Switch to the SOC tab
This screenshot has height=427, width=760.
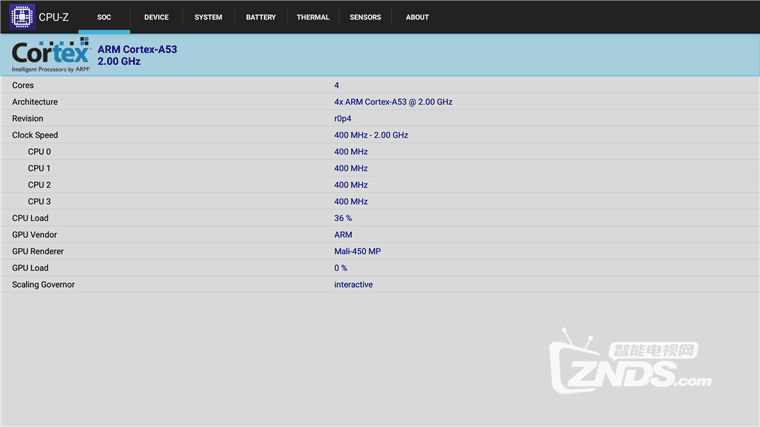(x=104, y=17)
